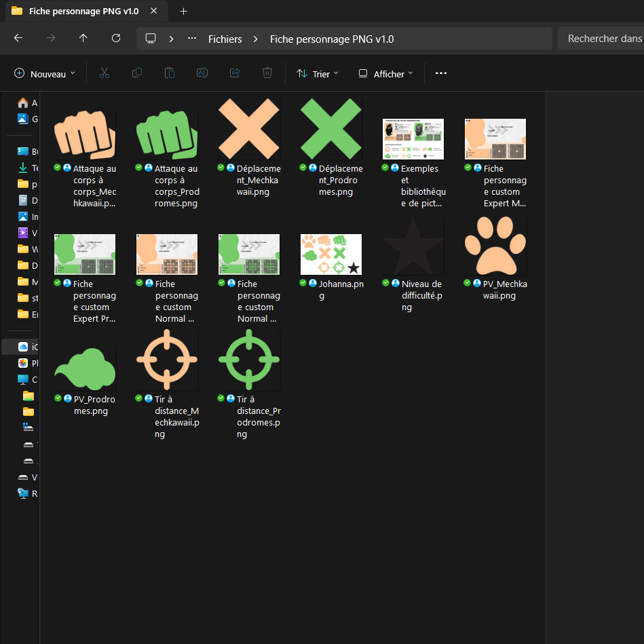This screenshot has height=644, width=644.
Task: Open a new tab with plus button
Action: [x=183, y=11]
